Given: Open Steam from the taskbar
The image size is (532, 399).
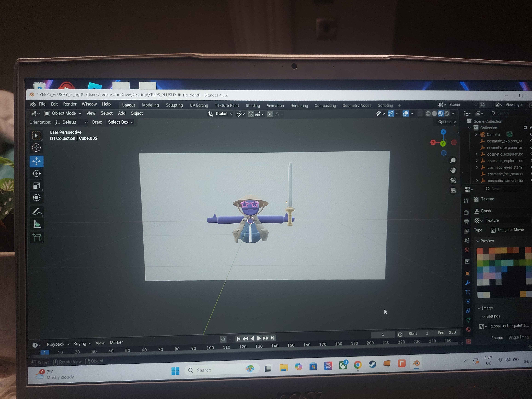Looking at the screenshot, I should pyautogui.click(x=373, y=364).
